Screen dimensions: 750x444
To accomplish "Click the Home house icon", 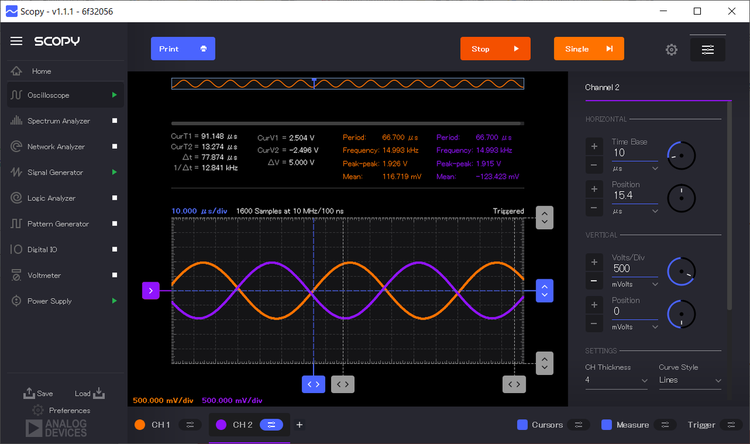I will (16, 71).
